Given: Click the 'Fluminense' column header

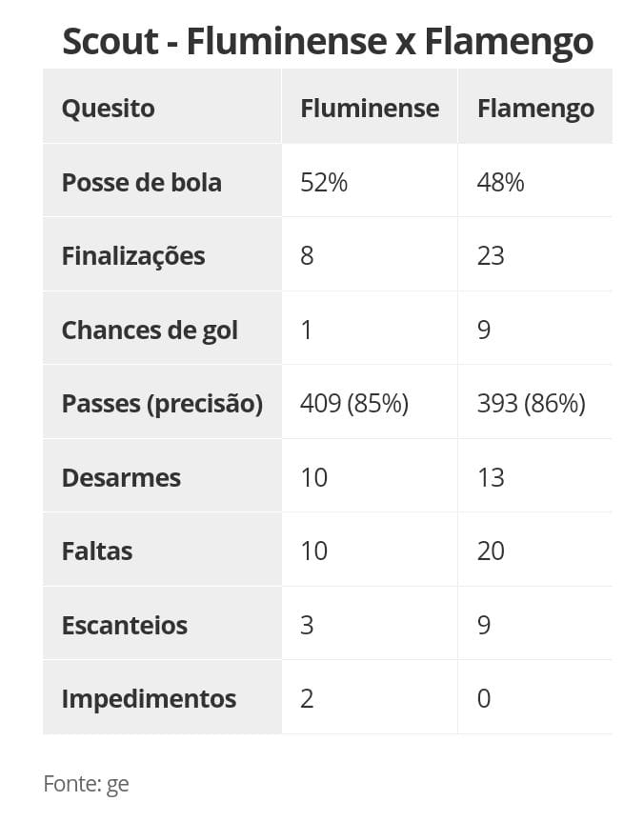Looking at the screenshot, I should coord(370,108).
